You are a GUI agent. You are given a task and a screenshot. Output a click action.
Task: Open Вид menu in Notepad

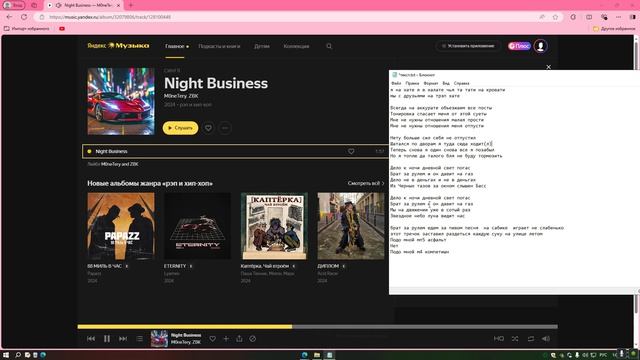[x=446, y=83]
